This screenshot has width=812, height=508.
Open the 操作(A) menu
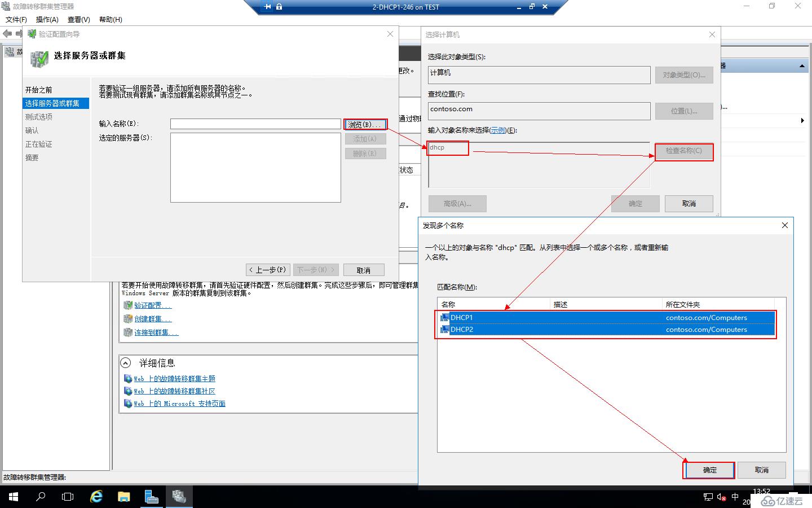coord(47,19)
